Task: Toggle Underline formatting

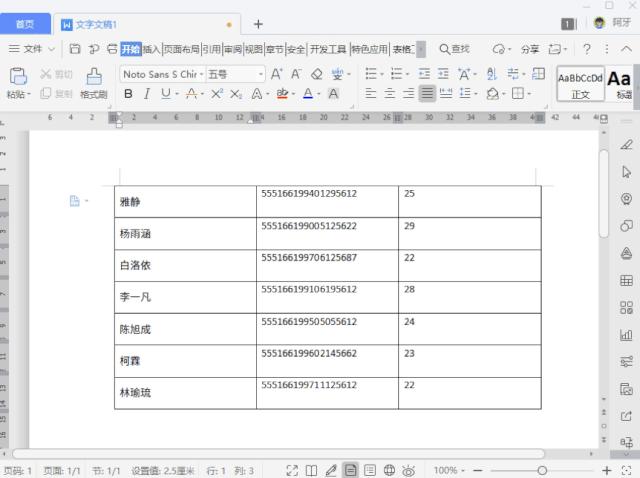Action: coord(165,94)
